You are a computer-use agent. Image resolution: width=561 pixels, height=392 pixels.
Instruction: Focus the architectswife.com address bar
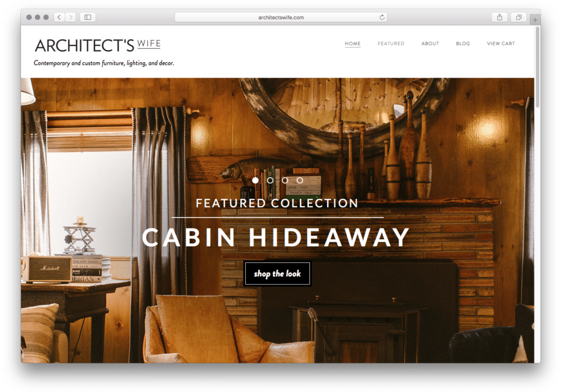pos(281,17)
